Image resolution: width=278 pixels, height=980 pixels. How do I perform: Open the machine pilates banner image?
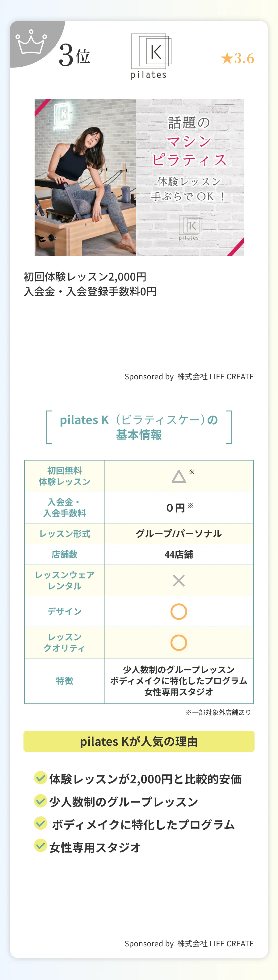(139, 177)
